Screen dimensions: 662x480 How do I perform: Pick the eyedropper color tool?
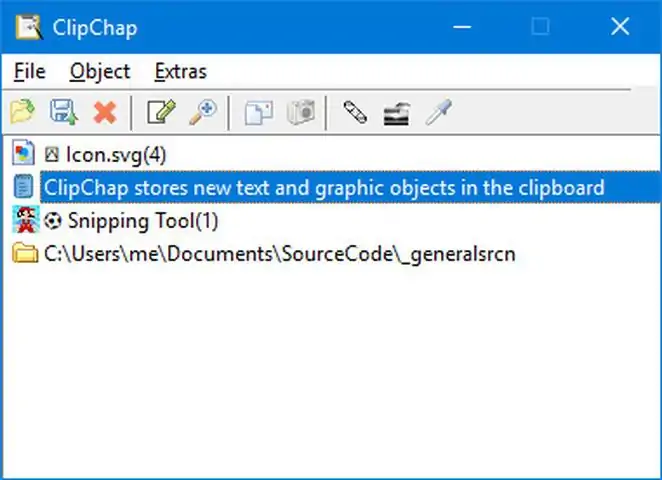(x=437, y=112)
